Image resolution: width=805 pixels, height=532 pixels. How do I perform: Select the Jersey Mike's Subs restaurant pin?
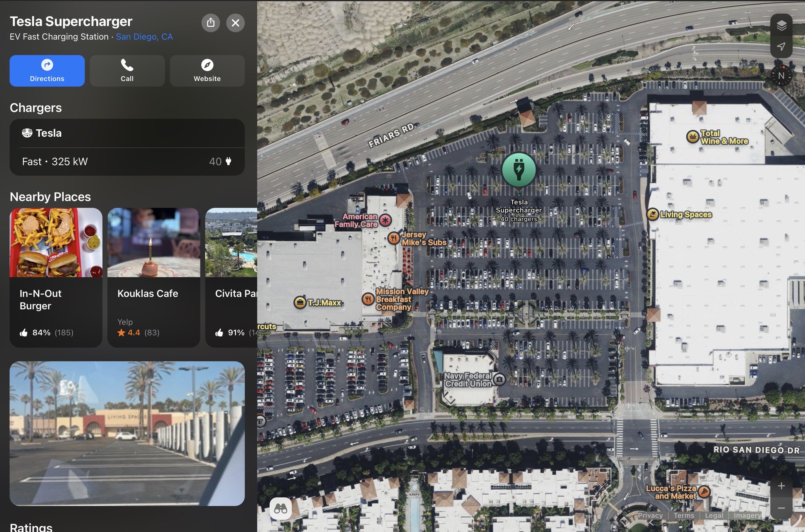pyautogui.click(x=393, y=238)
